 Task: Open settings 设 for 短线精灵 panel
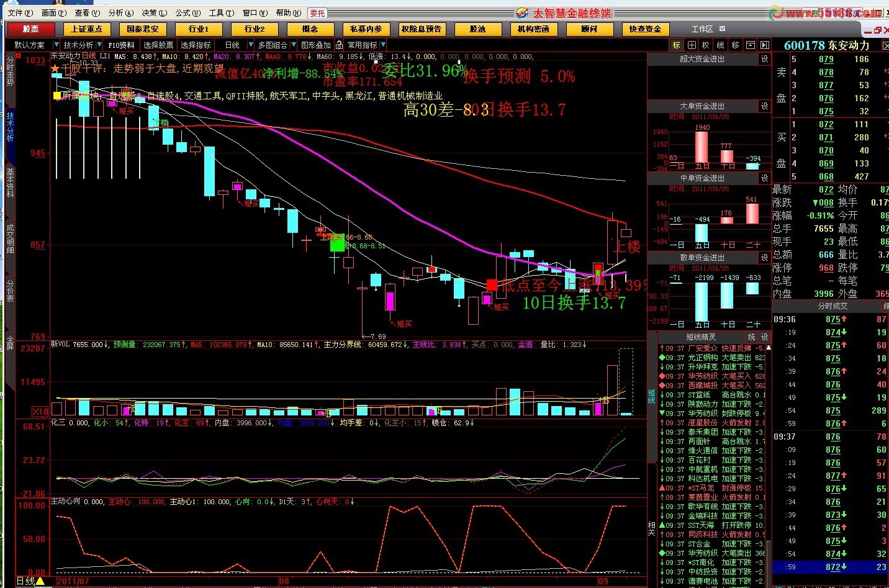765,337
